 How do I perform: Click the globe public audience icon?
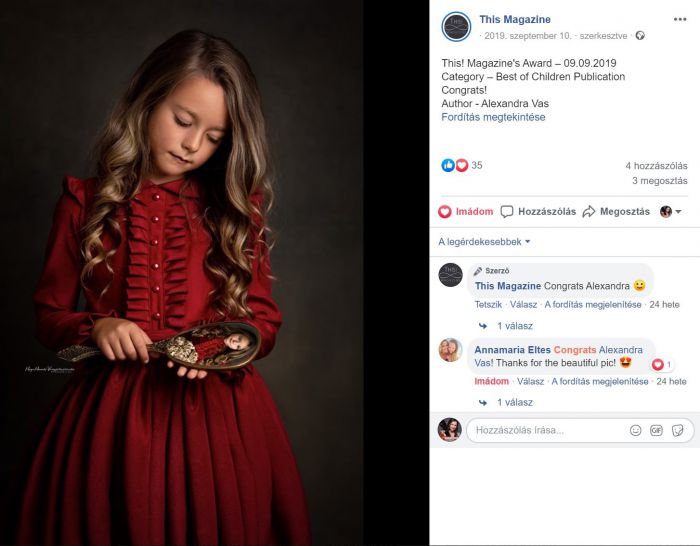coord(640,36)
